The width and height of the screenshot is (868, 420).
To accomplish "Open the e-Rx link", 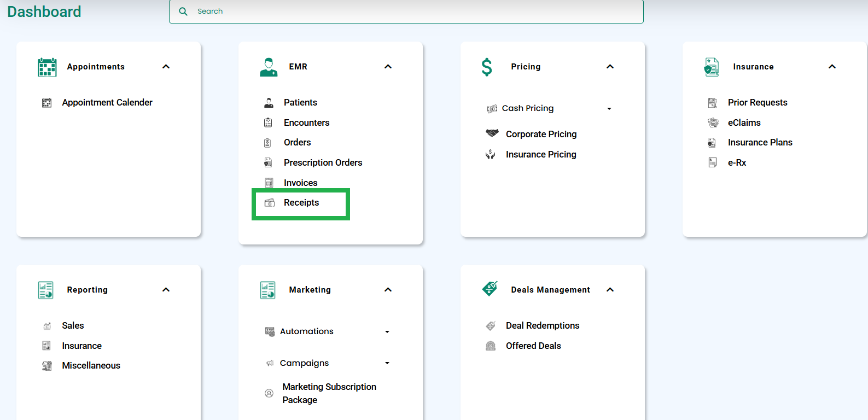I will (737, 162).
